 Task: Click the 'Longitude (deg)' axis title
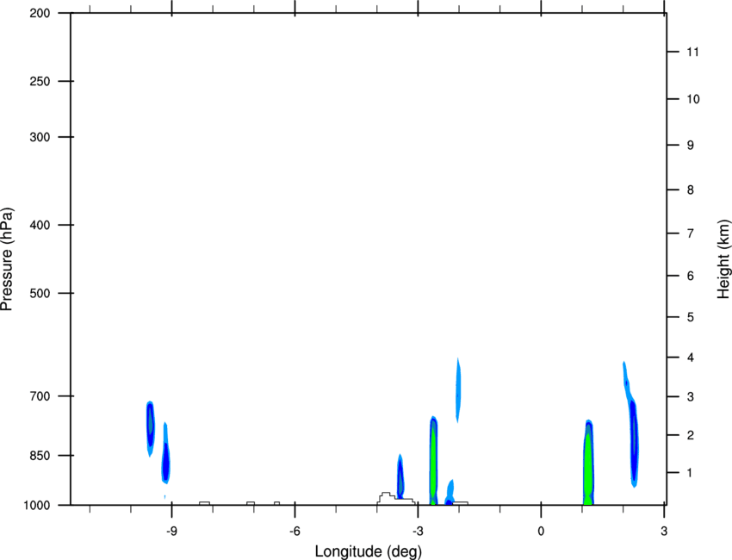point(369,551)
